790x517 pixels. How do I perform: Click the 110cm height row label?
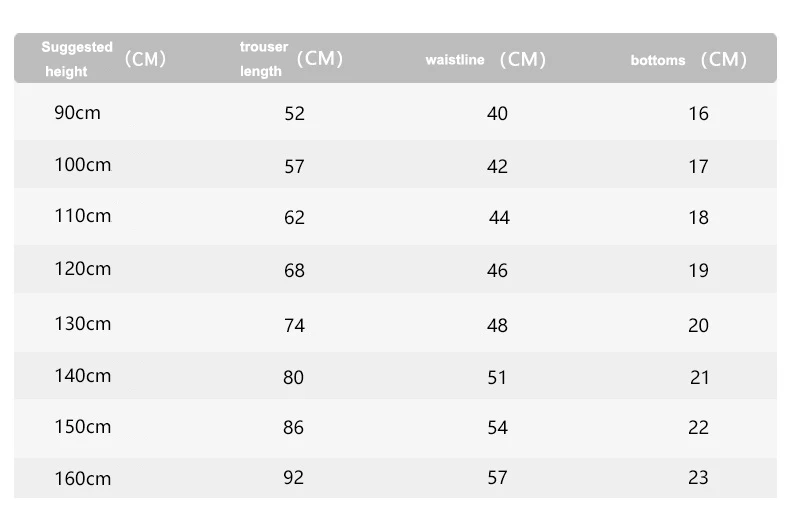pos(82,216)
